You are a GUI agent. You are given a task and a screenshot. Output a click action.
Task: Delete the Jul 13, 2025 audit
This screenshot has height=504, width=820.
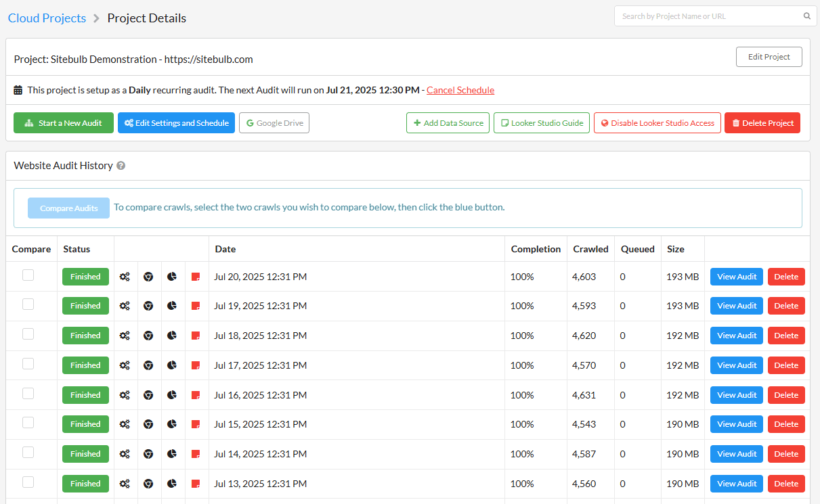tap(786, 484)
